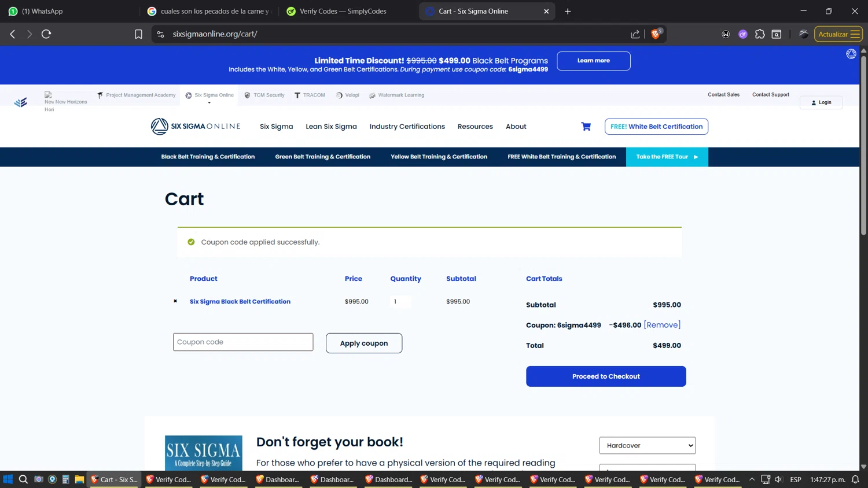
Task: Open the tab search window icon
Action: click(x=777, y=34)
